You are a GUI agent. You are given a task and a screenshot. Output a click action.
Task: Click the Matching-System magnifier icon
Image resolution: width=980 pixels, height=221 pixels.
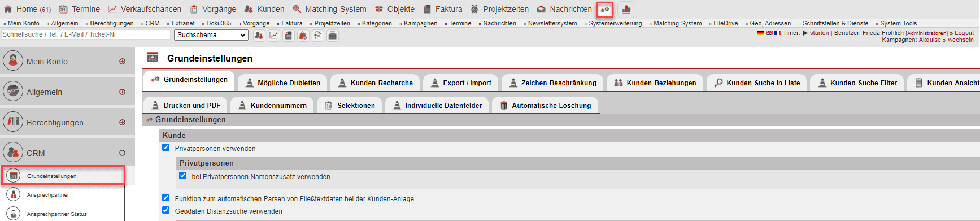(297, 9)
